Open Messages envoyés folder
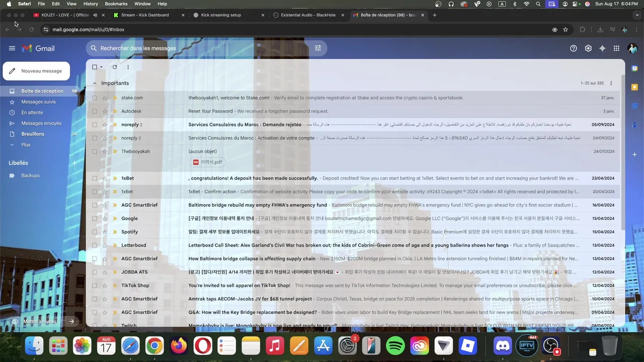The image size is (644, 362). click(41, 123)
